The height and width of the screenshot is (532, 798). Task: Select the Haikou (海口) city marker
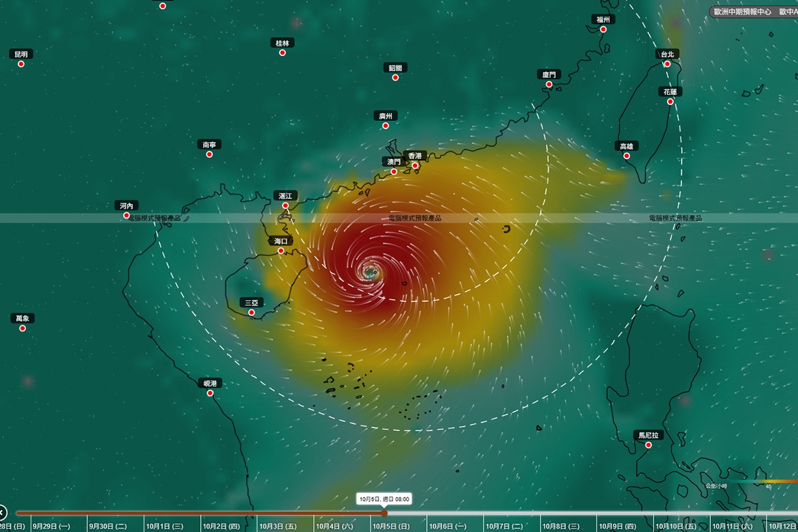[281, 251]
